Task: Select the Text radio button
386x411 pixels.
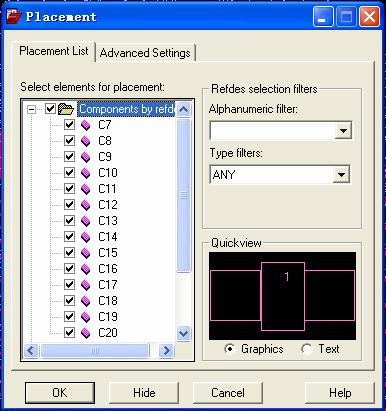Action: (306, 349)
